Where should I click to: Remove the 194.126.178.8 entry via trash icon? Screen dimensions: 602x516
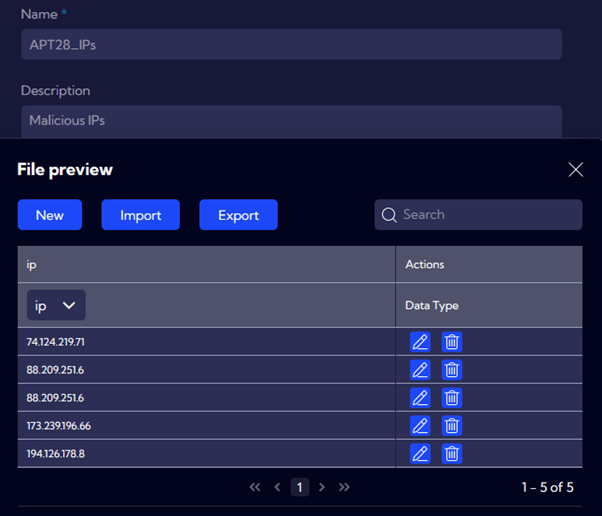coord(452,454)
